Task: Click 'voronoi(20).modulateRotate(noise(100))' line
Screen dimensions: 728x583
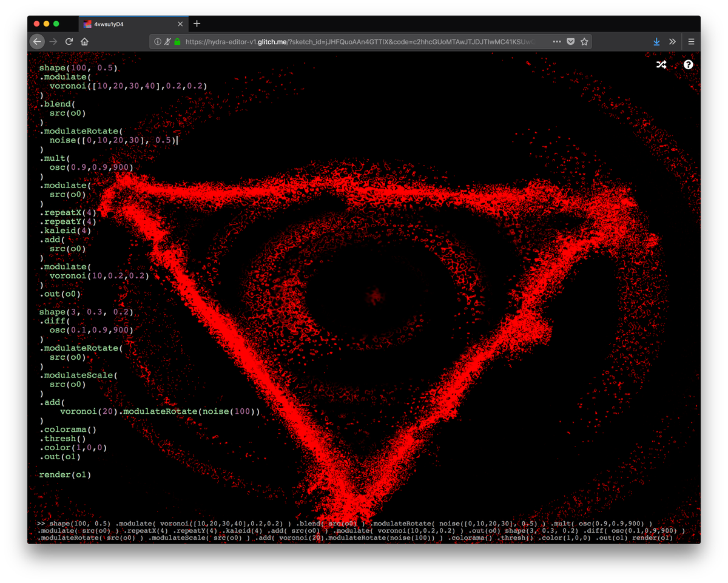Action: pos(160,412)
